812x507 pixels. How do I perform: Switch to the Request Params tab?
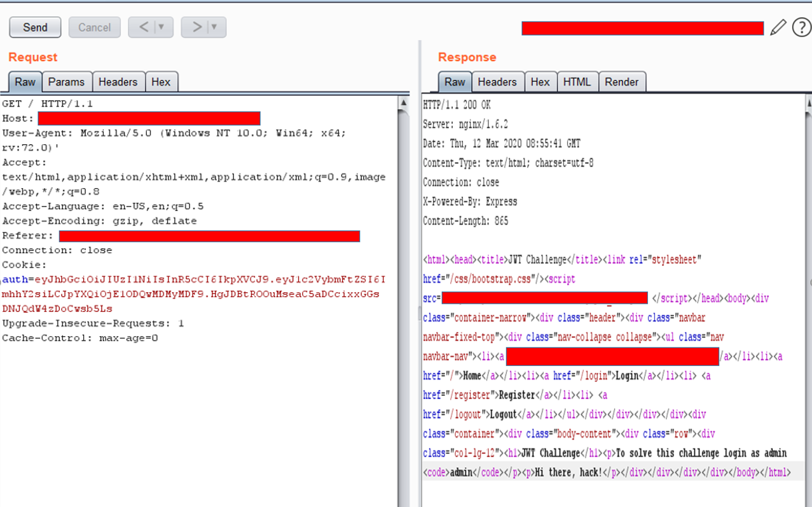tap(66, 82)
